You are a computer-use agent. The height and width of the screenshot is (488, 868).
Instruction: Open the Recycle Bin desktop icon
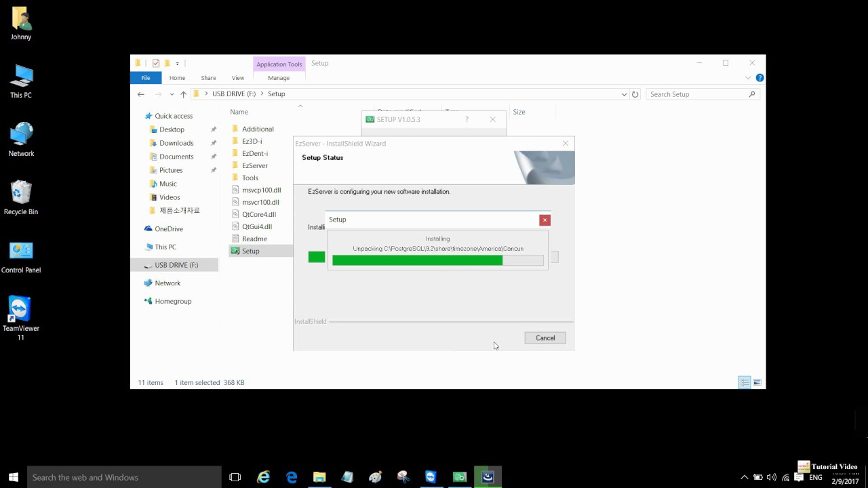click(x=21, y=199)
